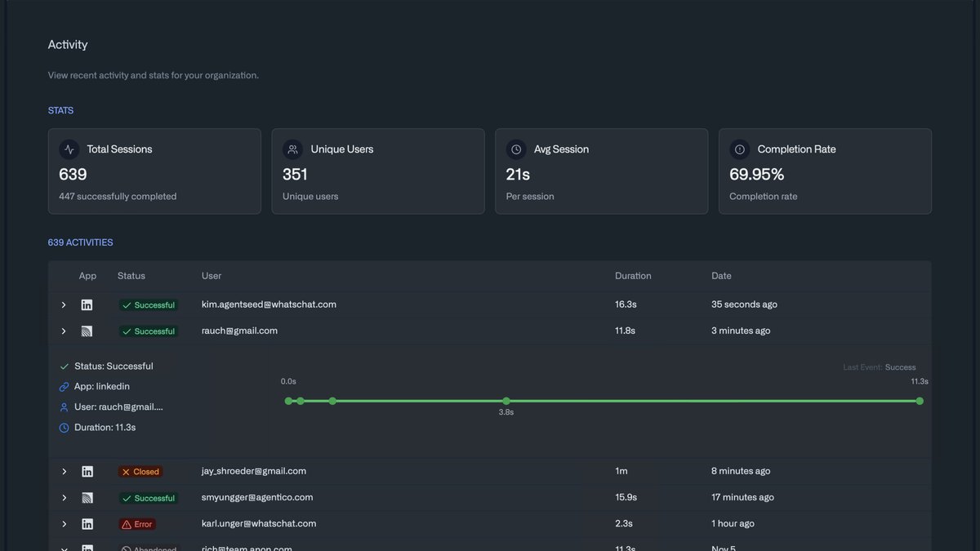Click the checkmark icon beside Status: Successful

point(65,367)
